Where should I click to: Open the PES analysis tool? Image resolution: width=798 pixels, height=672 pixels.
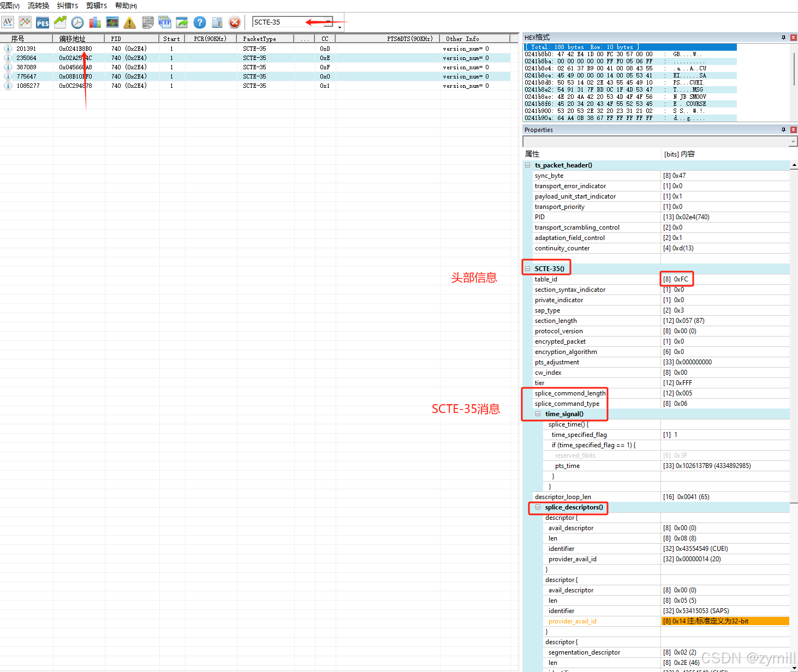(x=43, y=22)
